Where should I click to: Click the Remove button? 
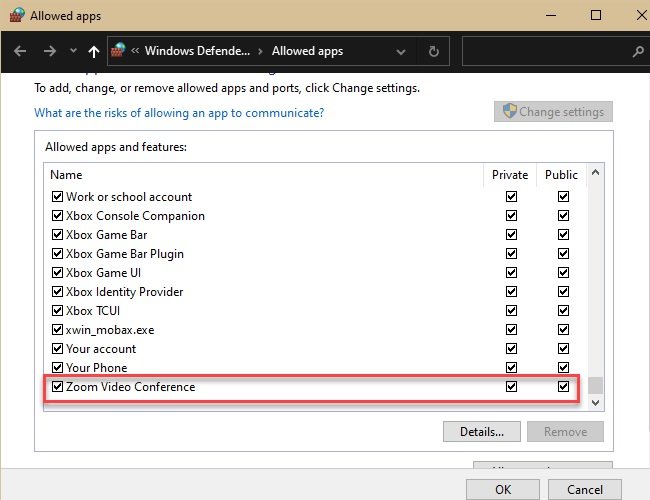(565, 432)
